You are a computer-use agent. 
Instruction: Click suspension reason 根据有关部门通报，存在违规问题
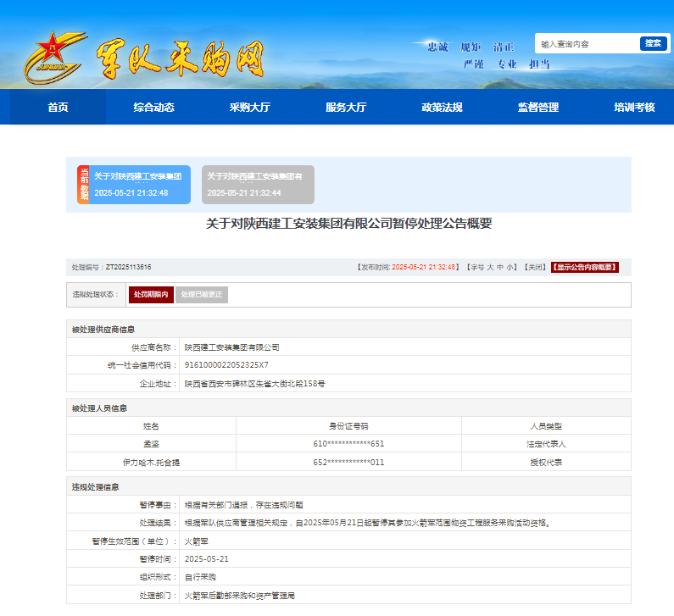coord(243,505)
